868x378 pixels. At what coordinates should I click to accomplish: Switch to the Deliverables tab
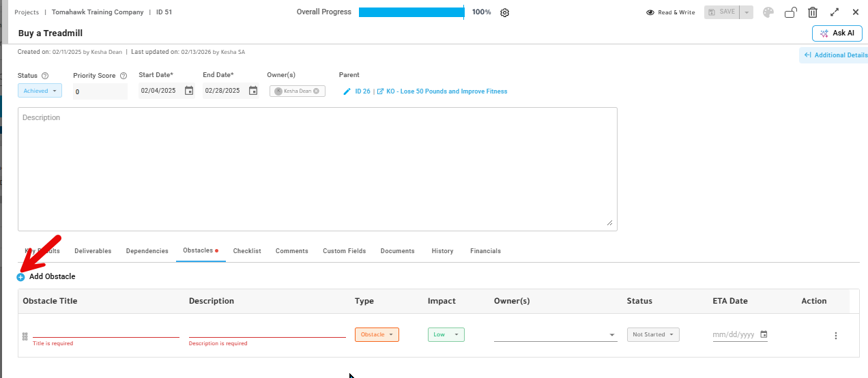pos(93,251)
